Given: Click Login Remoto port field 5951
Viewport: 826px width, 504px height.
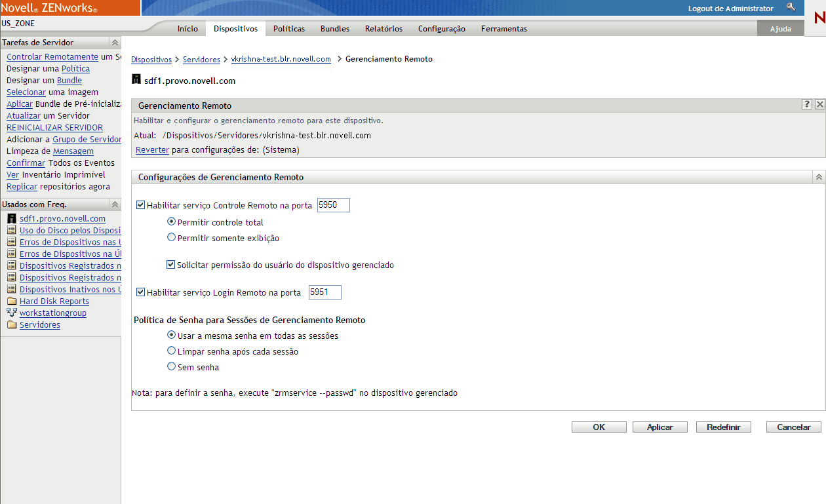Looking at the screenshot, I should (325, 292).
